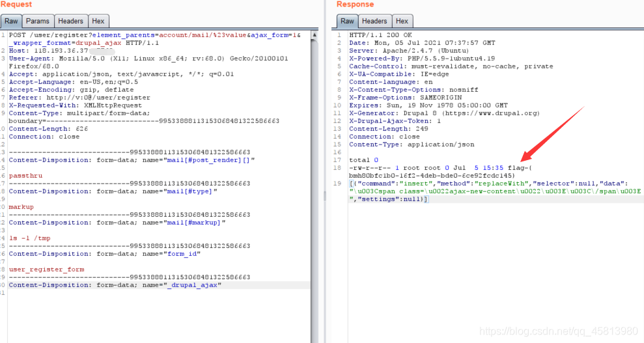
Task: Click the JSON insert command response line
Action: click(495, 191)
